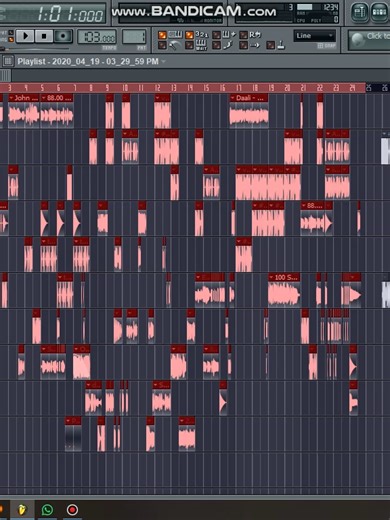This screenshot has height=520, width=390.
Task: Select the 100 S... clip waveform
Action: pyautogui.click(x=284, y=294)
